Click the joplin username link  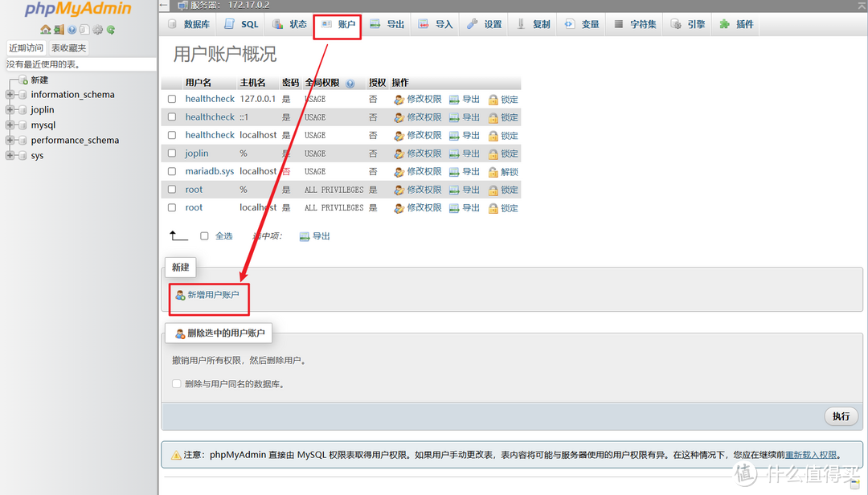point(197,153)
